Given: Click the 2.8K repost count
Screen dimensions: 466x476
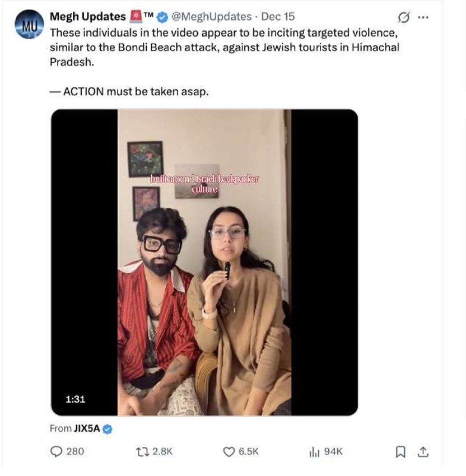Looking at the screenshot, I should pyautogui.click(x=162, y=451).
